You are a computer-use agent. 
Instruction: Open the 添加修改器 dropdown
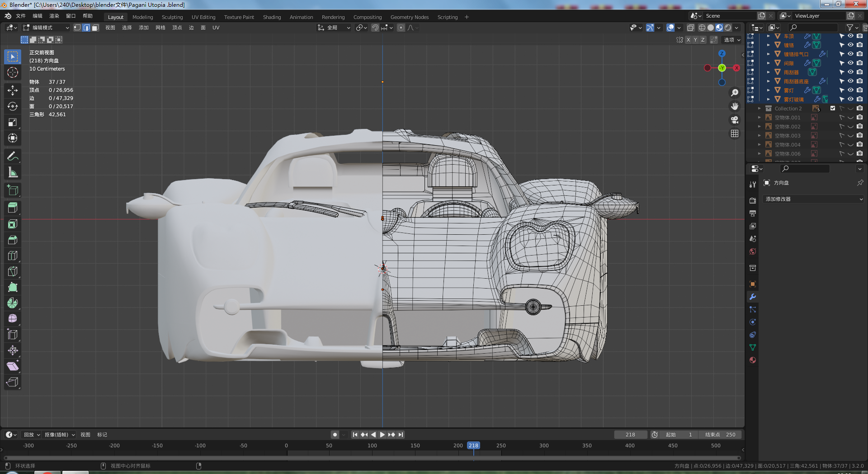[x=814, y=199]
